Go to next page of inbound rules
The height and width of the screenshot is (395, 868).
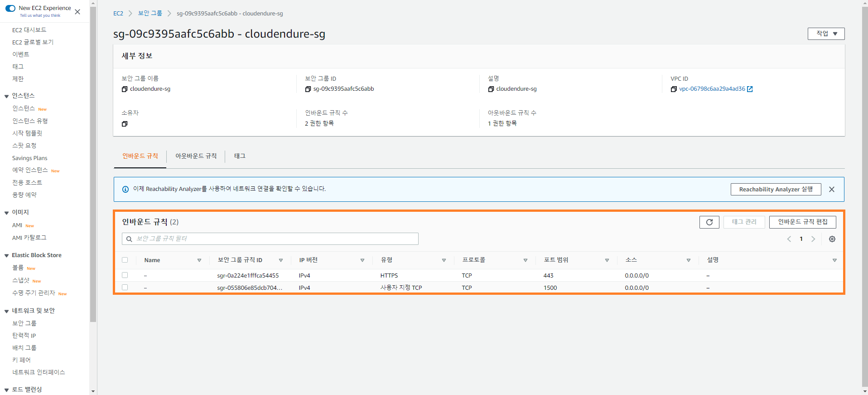(x=813, y=239)
